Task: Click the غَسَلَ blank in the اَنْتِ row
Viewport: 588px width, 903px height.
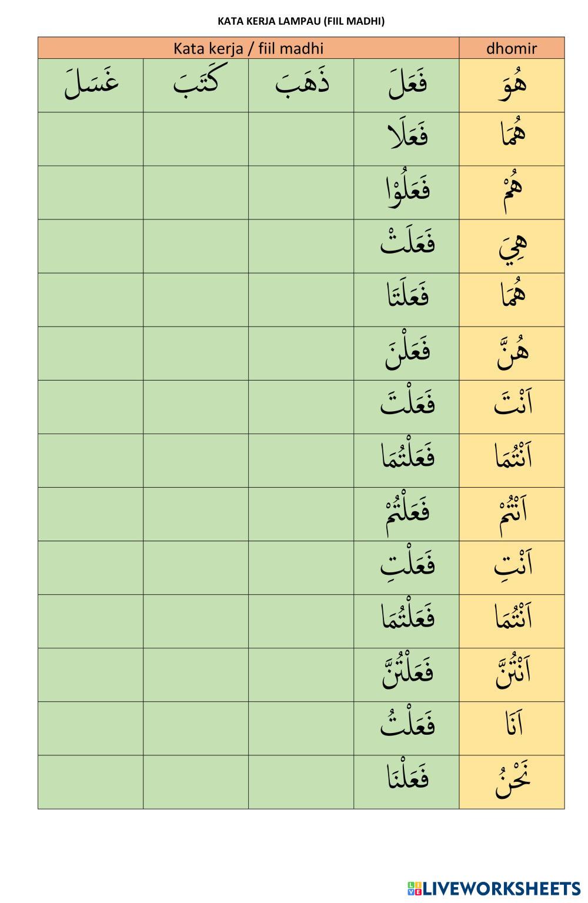Action: click(x=91, y=568)
